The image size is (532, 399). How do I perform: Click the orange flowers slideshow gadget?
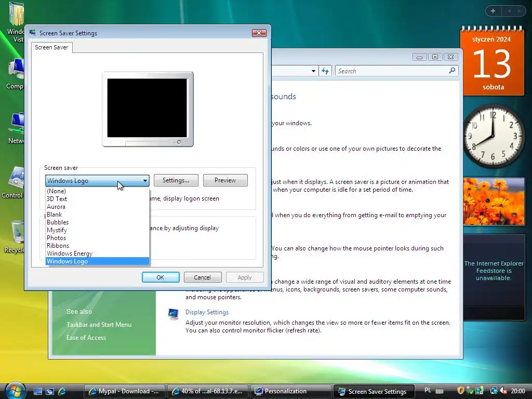(x=494, y=202)
